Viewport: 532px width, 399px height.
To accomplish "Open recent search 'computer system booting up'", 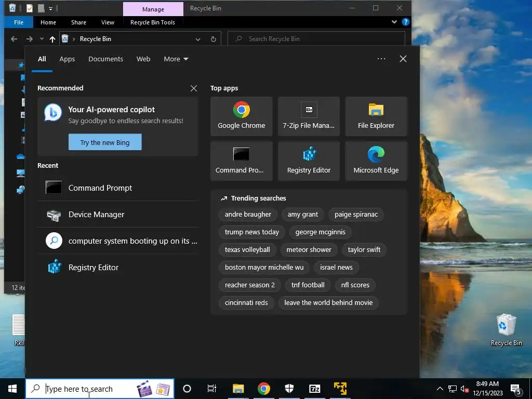I will point(118,241).
